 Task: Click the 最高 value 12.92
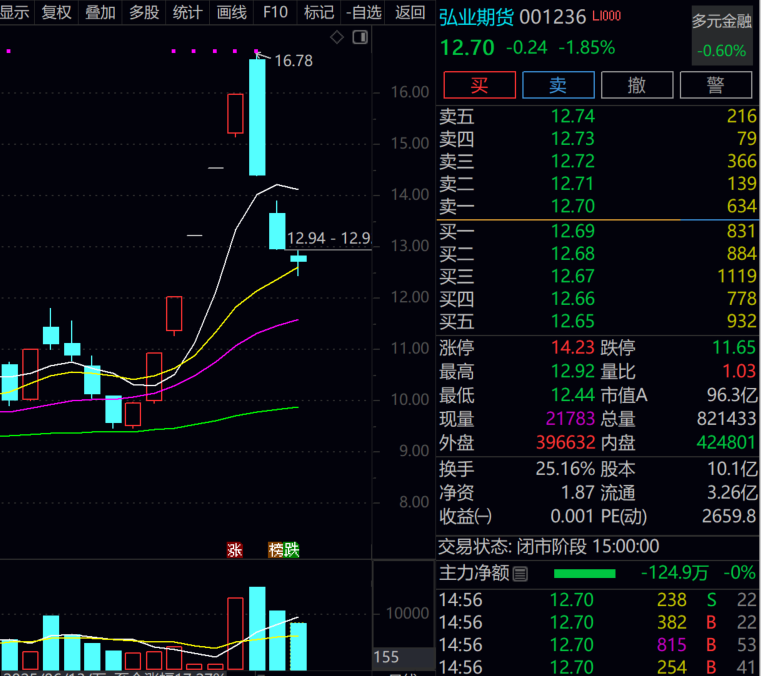pyautogui.click(x=573, y=371)
